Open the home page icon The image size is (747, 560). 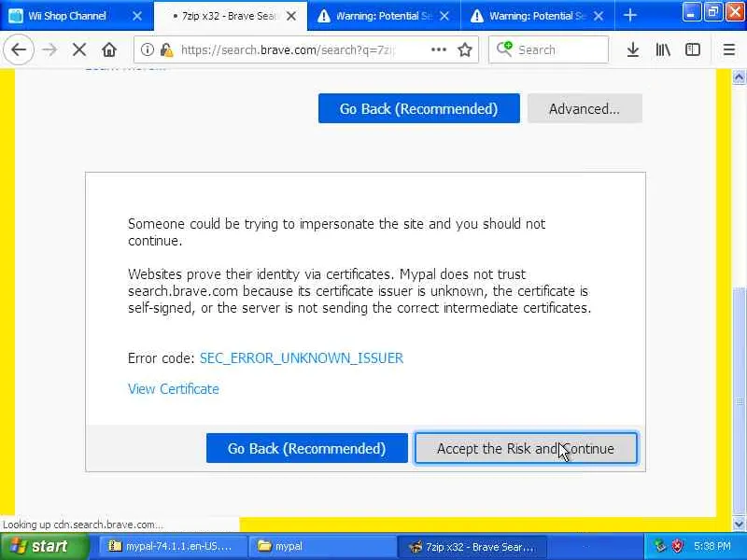pos(109,49)
